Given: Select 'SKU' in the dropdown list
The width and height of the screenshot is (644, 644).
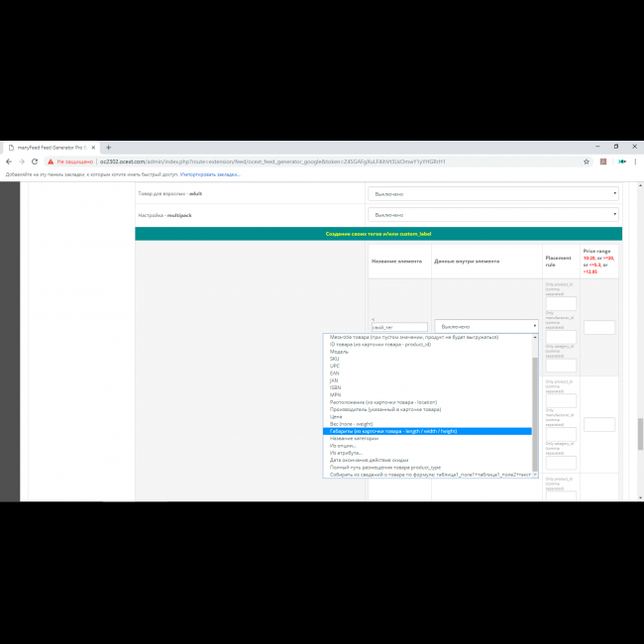Looking at the screenshot, I should point(335,359).
